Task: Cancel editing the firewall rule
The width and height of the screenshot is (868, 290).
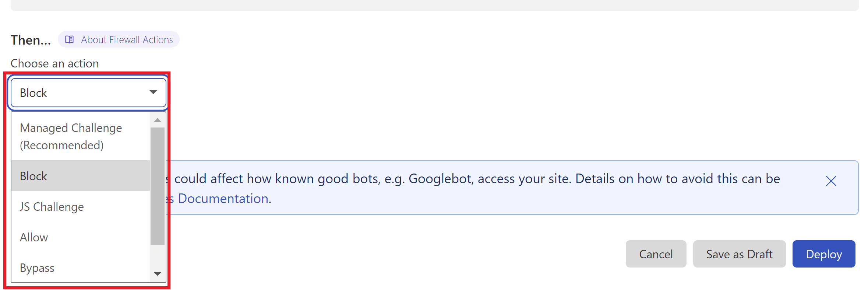Action: [x=656, y=254]
